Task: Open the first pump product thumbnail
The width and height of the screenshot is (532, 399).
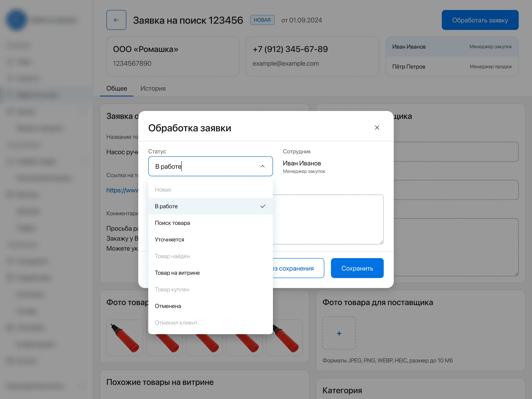Action: (124, 338)
